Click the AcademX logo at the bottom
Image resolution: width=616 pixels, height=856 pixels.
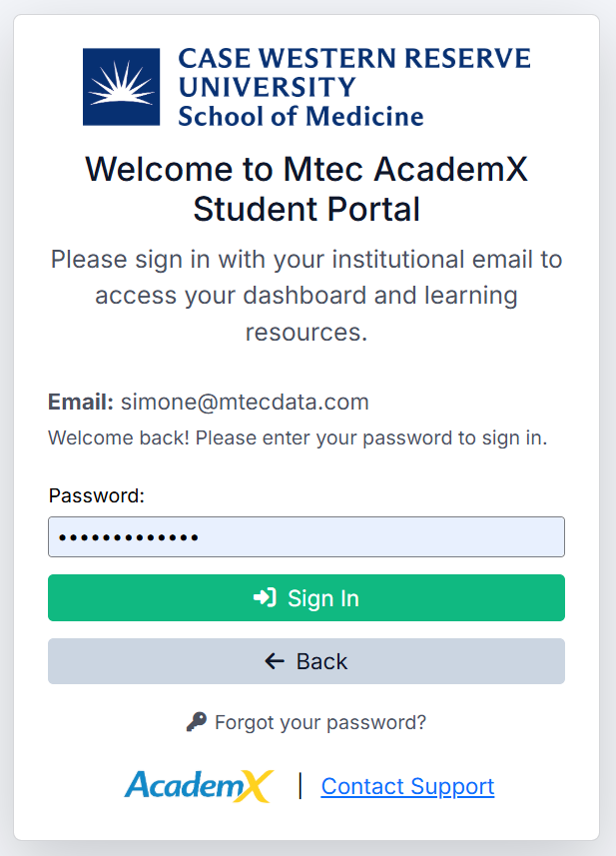(x=199, y=786)
